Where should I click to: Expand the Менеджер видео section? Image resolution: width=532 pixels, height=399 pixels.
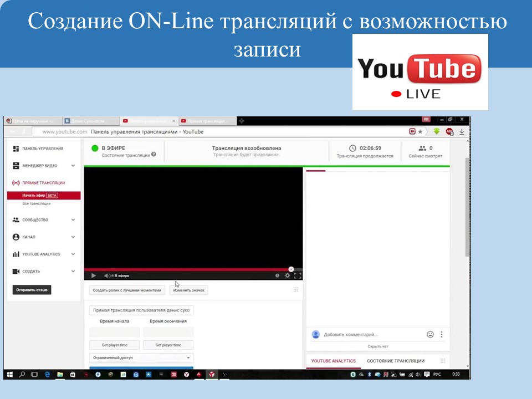coord(73,166)
